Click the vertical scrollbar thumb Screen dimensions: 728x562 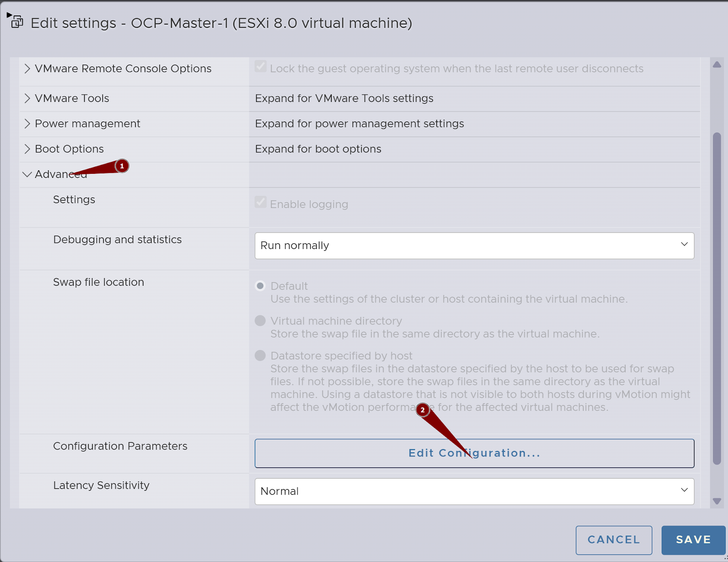click(717, 299)
